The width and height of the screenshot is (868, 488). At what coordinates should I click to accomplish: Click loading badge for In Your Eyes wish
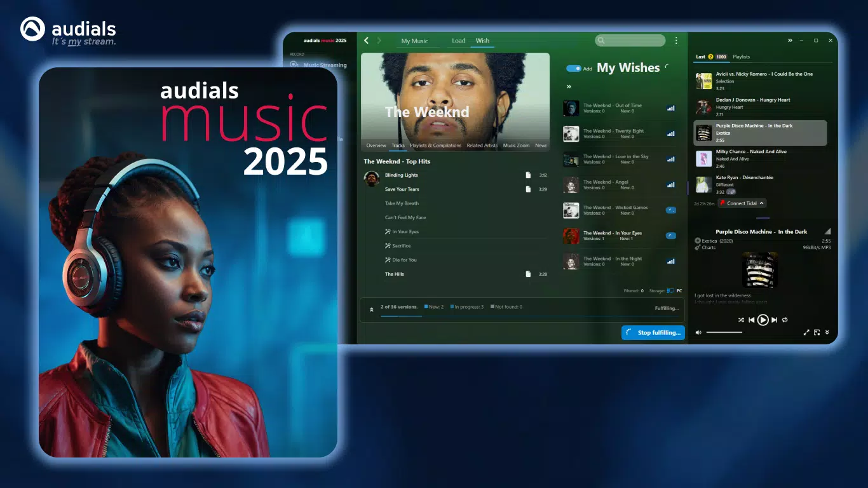(670, 235)
